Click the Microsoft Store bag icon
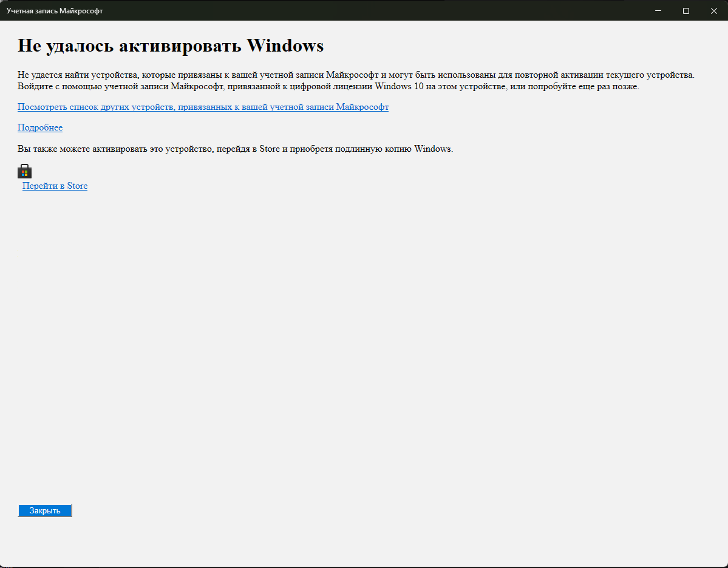The height and width of the screenshot is (568, 728). (25, 171)
